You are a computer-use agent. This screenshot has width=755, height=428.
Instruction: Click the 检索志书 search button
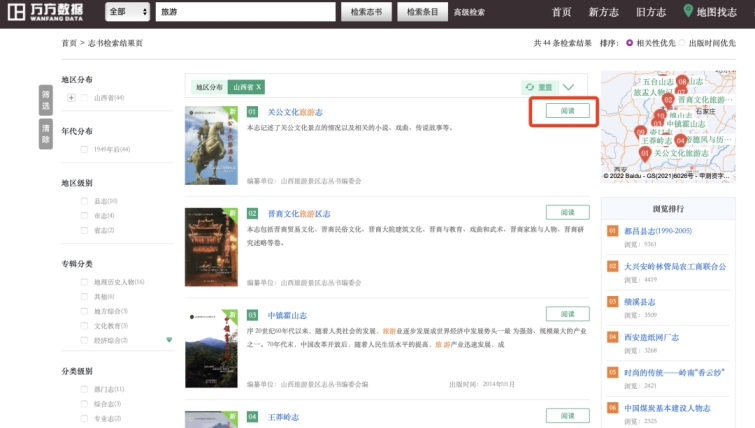click(367, 12)
